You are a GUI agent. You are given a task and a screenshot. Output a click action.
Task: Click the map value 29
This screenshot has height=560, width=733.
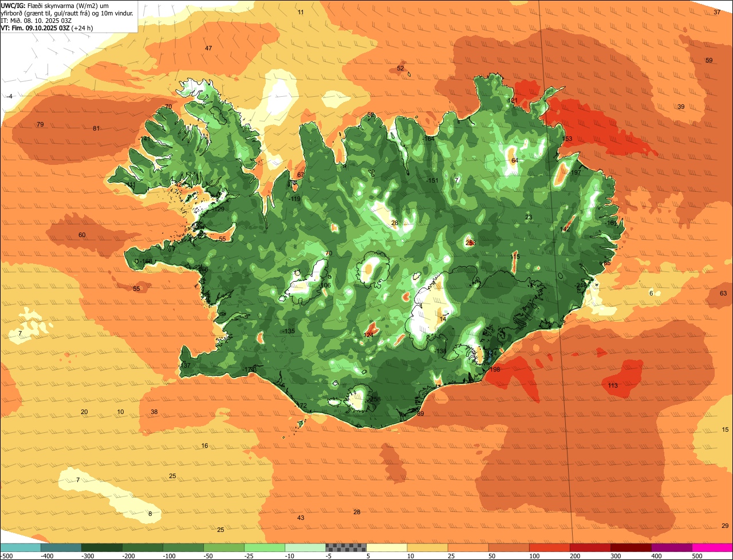coord(725,526)
